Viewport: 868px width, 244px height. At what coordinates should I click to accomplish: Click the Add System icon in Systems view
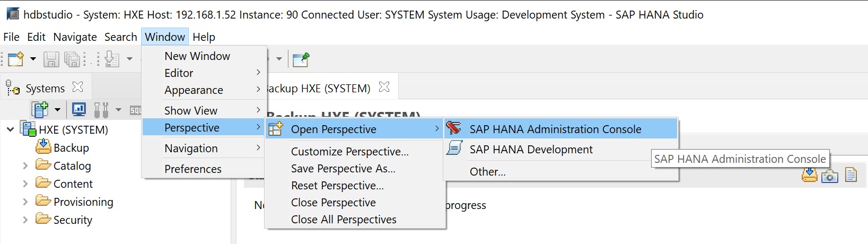40,110
